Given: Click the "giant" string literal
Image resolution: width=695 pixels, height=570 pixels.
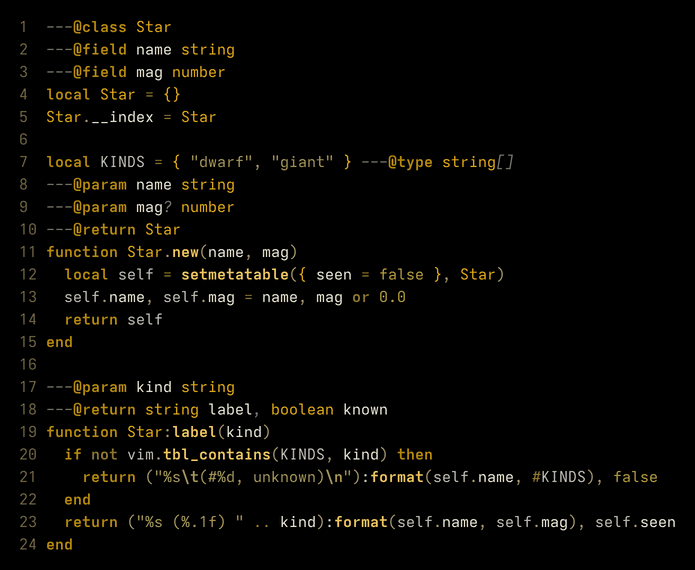Looking at the screenshot, I should (302, 162).
